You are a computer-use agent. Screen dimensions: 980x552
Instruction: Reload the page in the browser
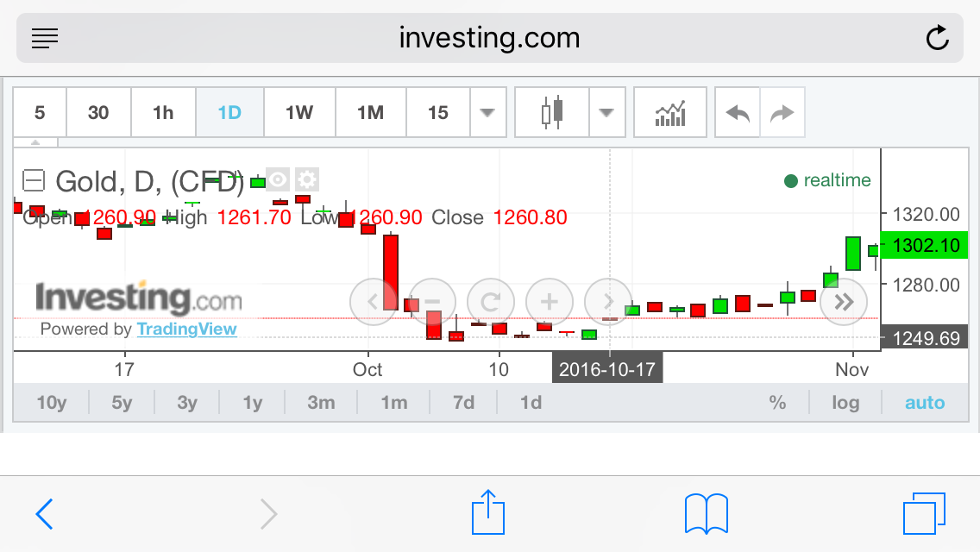click(x=937, y=38)
